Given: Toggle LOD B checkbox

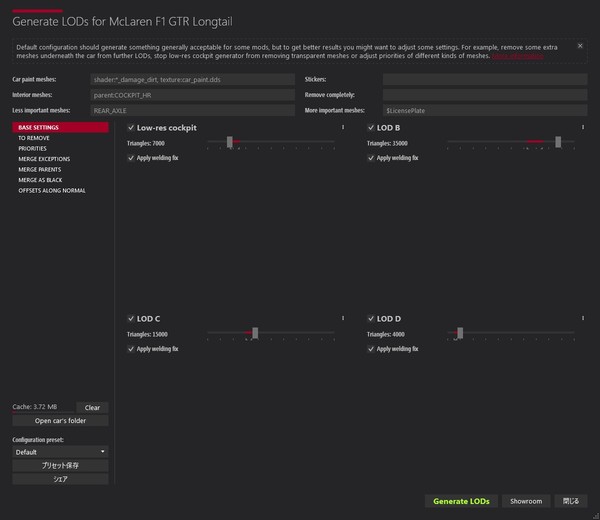Looking at the screenshot, I should [x=371, y=127].
